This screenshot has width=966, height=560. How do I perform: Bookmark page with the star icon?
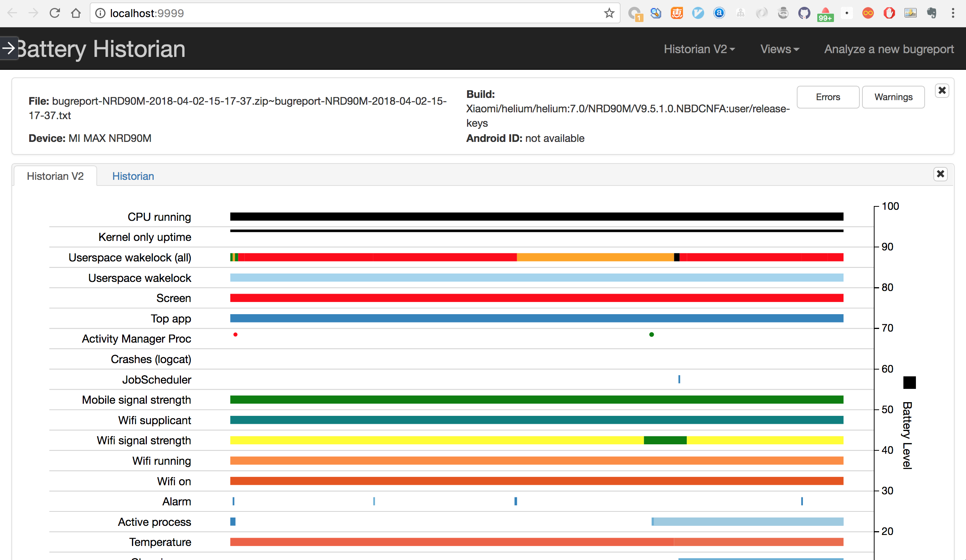609,13
